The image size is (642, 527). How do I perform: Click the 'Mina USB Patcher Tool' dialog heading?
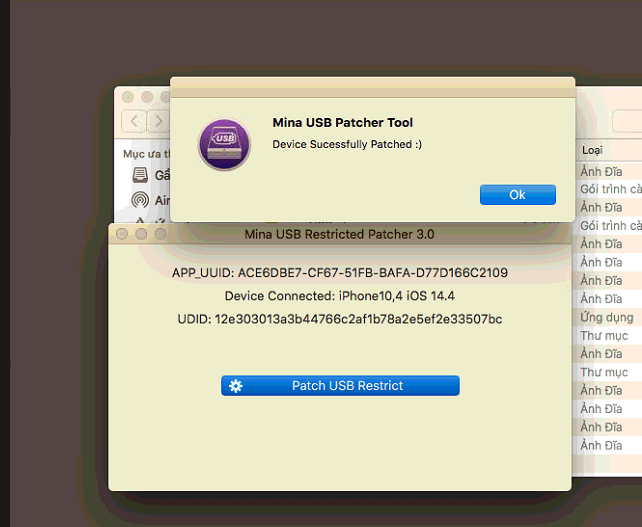point(343,122)
